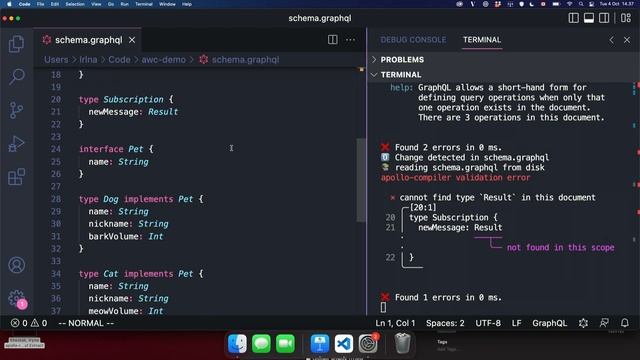Viewport: 640px width, 360px height.
Task: Open the Selection menu
Action: click(75, 4)
